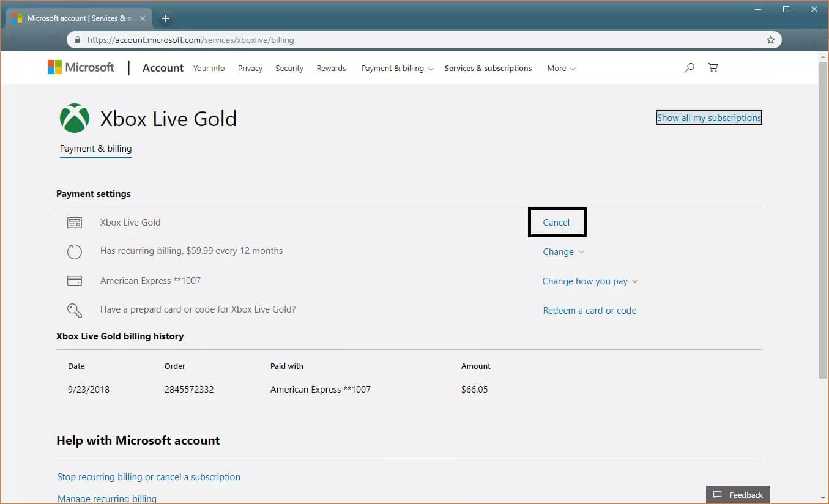
Task: Bookmark page with the star icon
Action: tap(771, 40)
